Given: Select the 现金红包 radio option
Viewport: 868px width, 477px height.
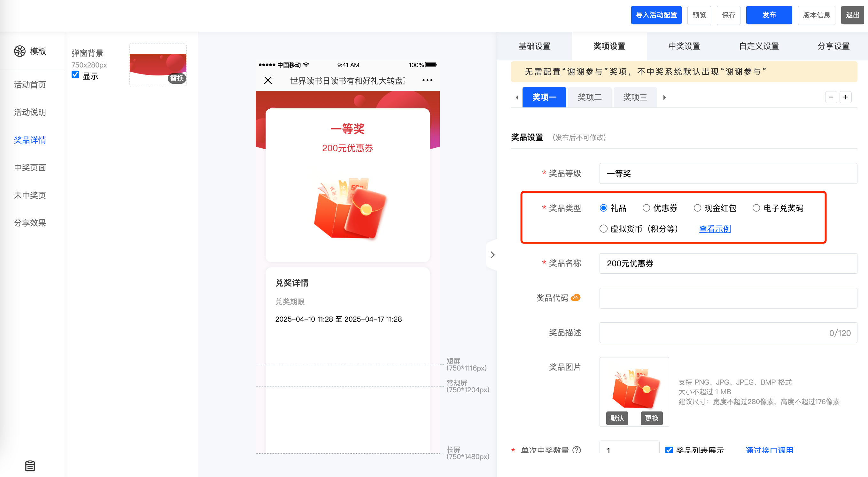Looking at the screenshot, I should pyautogui.click(x=697, y=208).
